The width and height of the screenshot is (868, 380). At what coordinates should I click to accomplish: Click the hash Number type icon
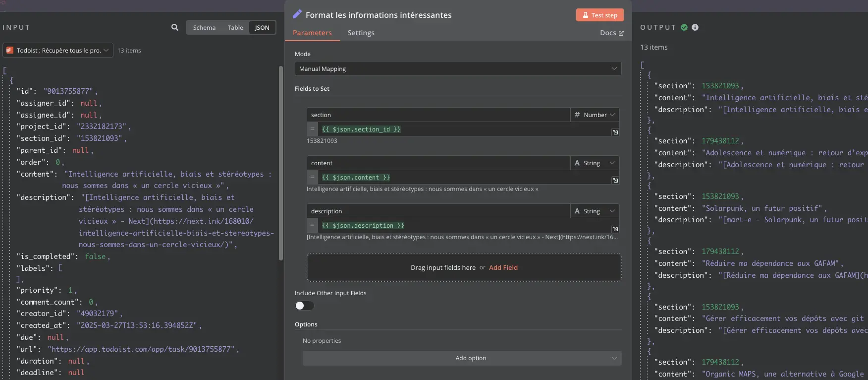(577, 115)
